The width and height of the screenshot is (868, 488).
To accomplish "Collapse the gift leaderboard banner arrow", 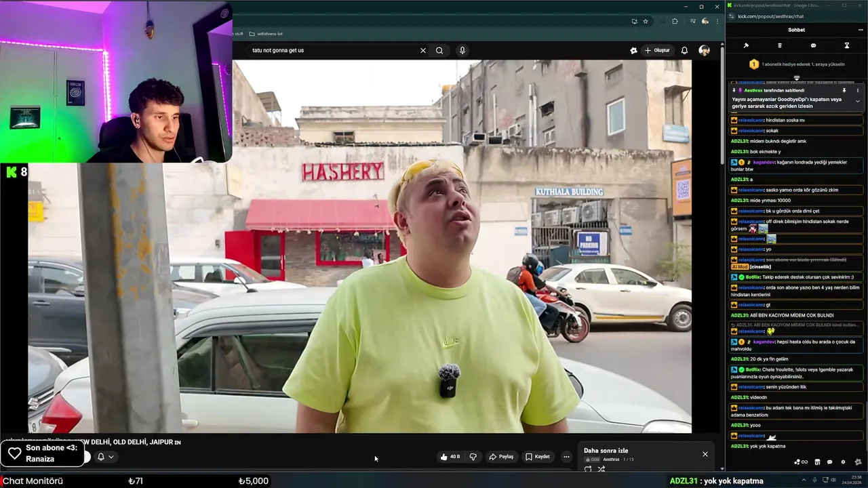I will point(797,77).
